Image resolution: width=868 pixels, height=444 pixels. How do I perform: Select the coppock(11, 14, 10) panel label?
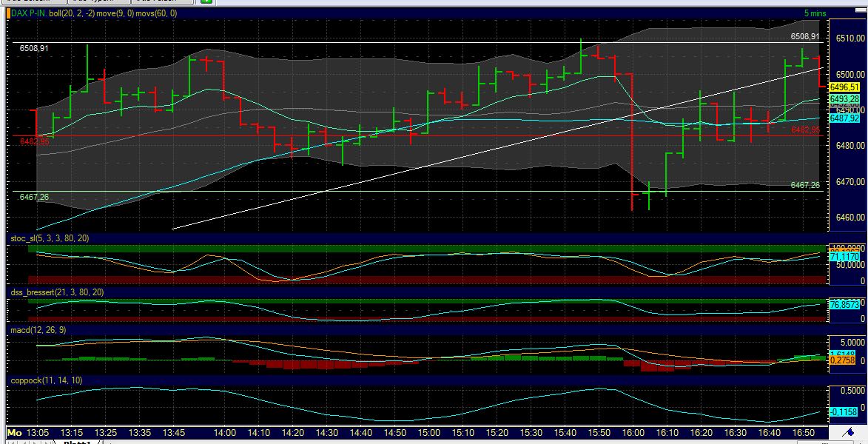coord(47,380)
